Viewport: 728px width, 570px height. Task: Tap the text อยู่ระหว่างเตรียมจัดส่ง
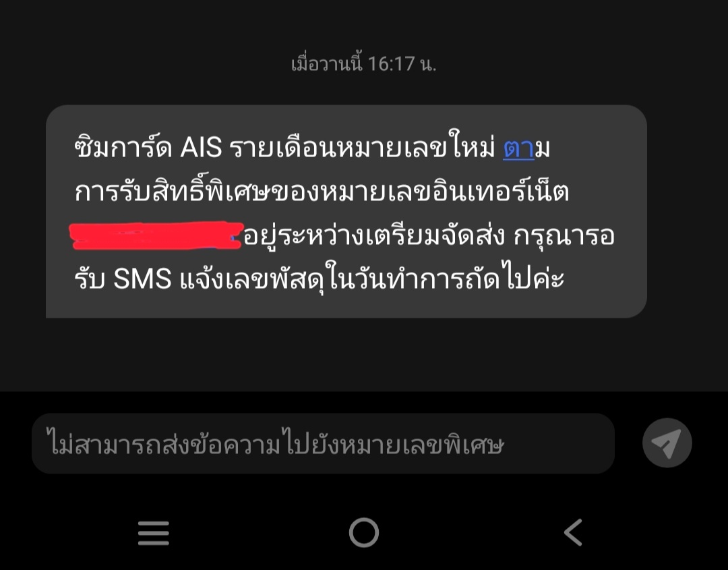(374, 235)
